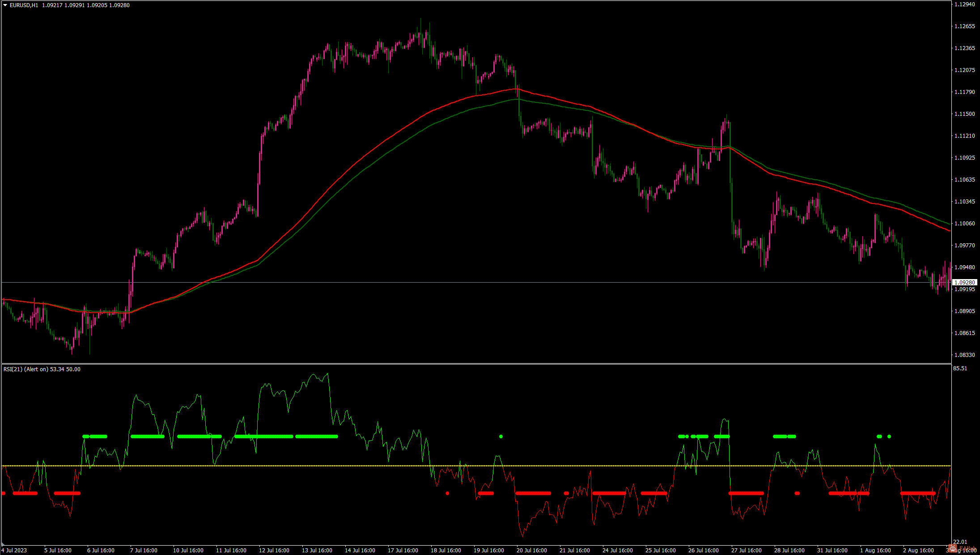Click the isolated green dot near 19 Jul

pos(501,436)
